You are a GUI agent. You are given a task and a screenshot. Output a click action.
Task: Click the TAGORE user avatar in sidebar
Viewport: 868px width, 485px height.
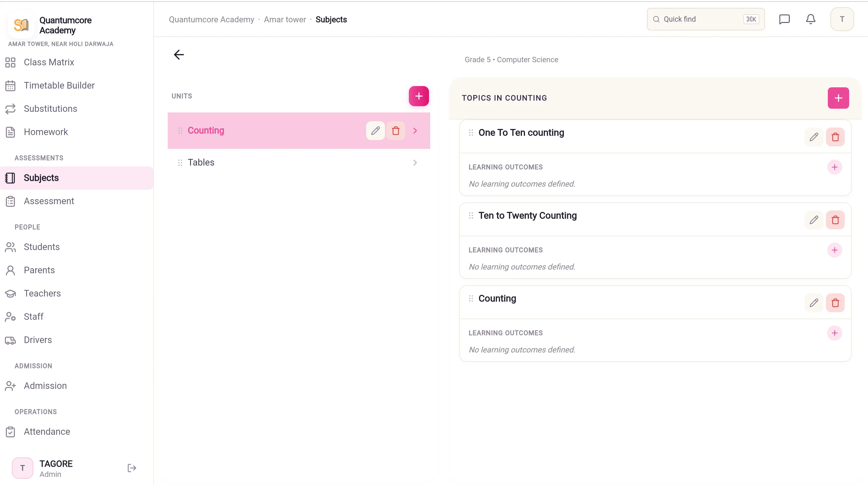[x=23, y=468]
